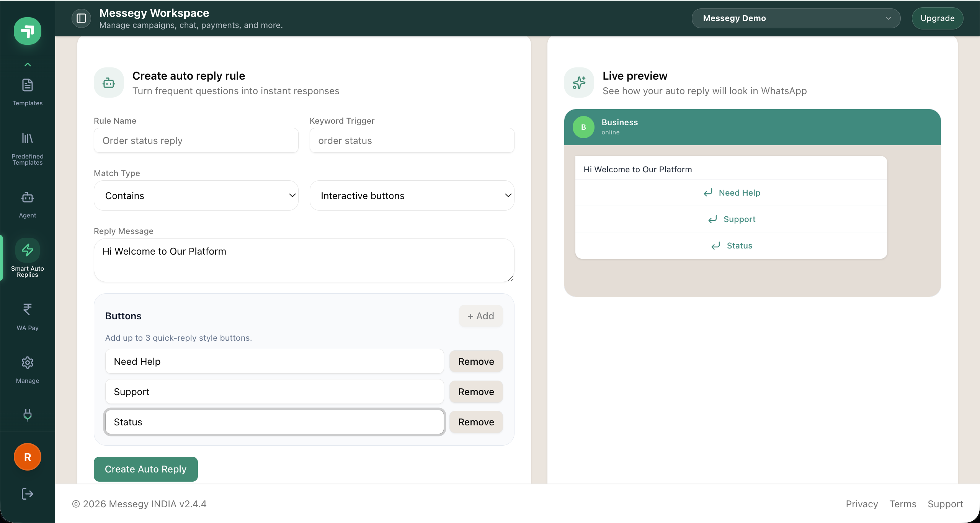Image resolution: width=980 pixels, height=523 pixels.
Task: Click the Business avatar B
Action: click(x=583, y=127)
